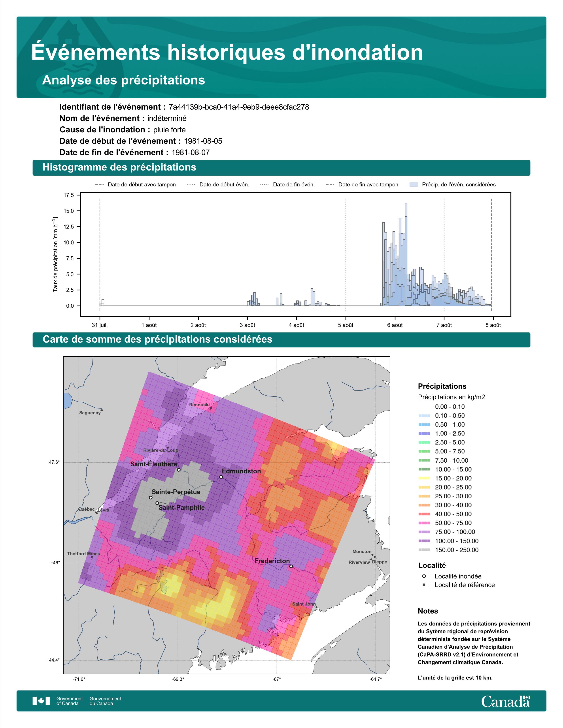Click the event name value indéterminé
This screenshot has width=563, height=728.
(x=167, y=118)
